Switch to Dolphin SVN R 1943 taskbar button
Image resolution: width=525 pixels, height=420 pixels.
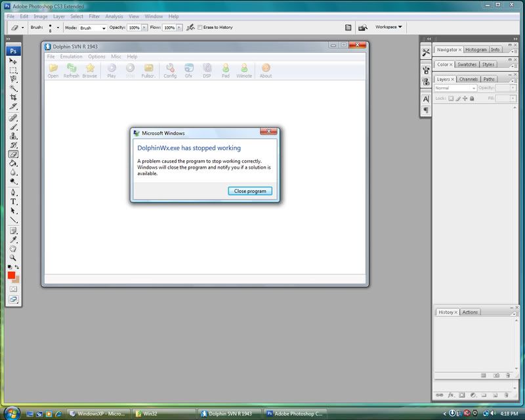click(x=230, y=413)
